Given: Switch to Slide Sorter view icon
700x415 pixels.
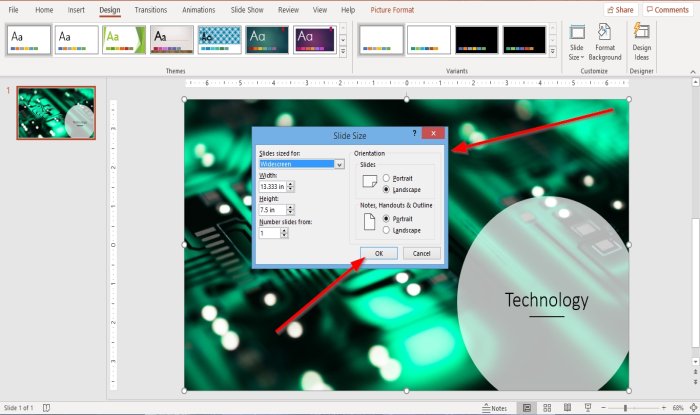Looking at the screenshot, I should pos(547,408).
